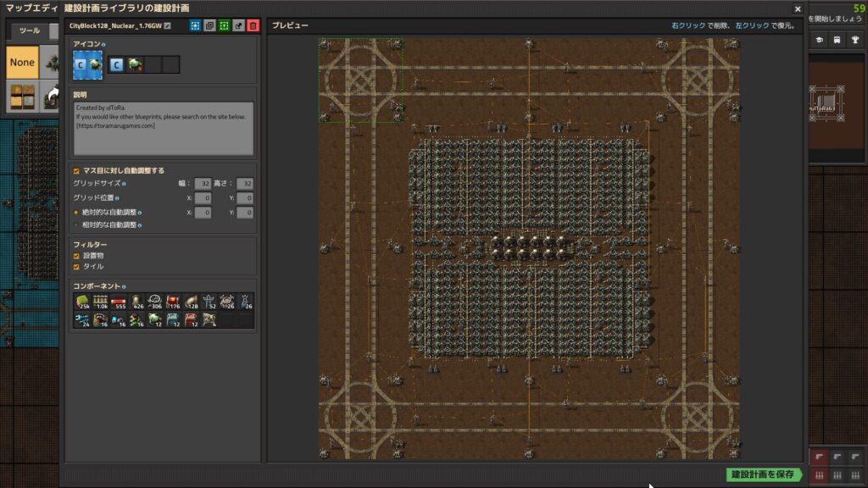Click the red highlighted quickbar slot bottom-right
Viewport: 868px width, 488px height.
pyautogui.click(x=820, y=457)
